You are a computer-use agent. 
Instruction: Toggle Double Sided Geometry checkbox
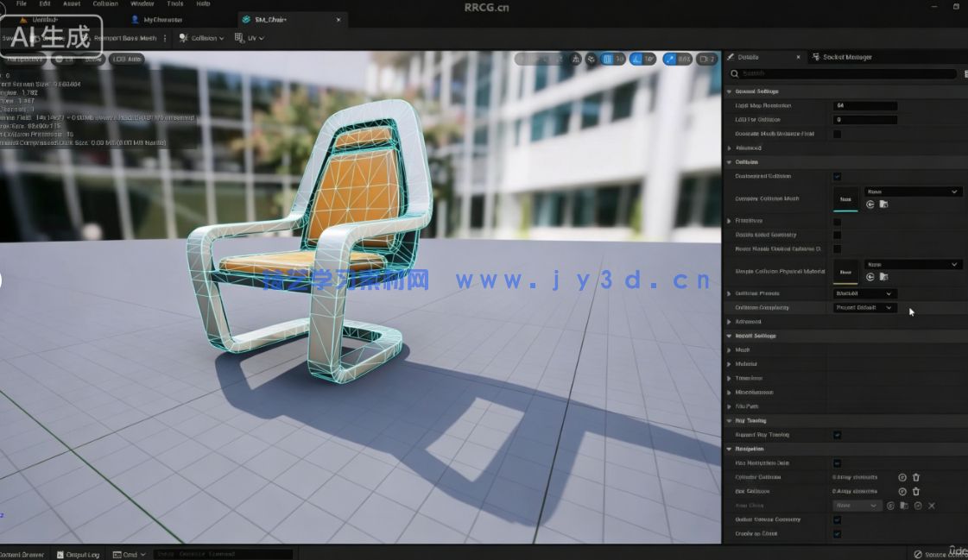pos(837,235)
